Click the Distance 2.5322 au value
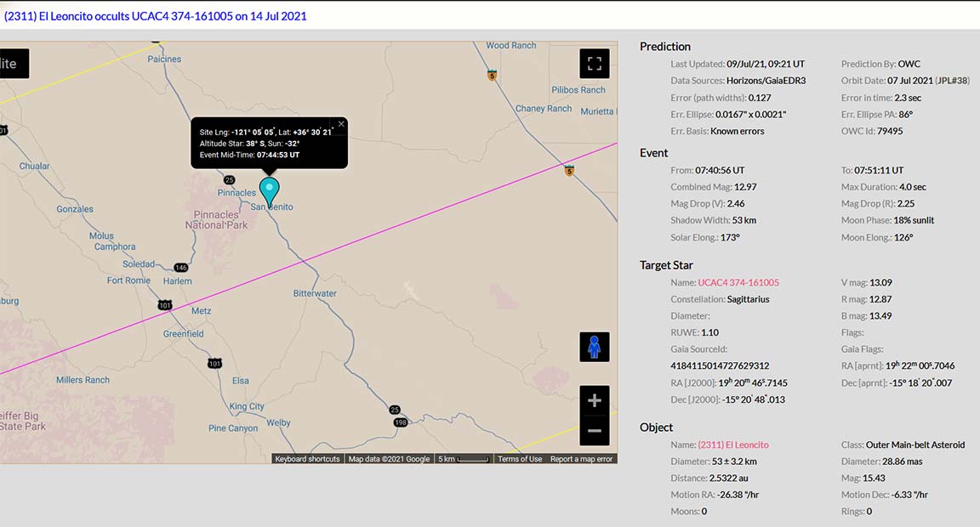Image resolution: width=980 pixels, height=527 pixels. [729, 479]
